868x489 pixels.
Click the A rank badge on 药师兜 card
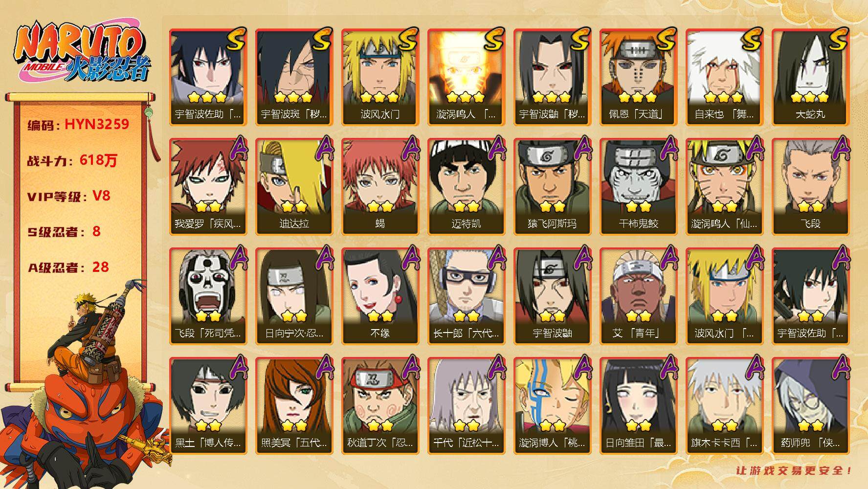[837, 368]
